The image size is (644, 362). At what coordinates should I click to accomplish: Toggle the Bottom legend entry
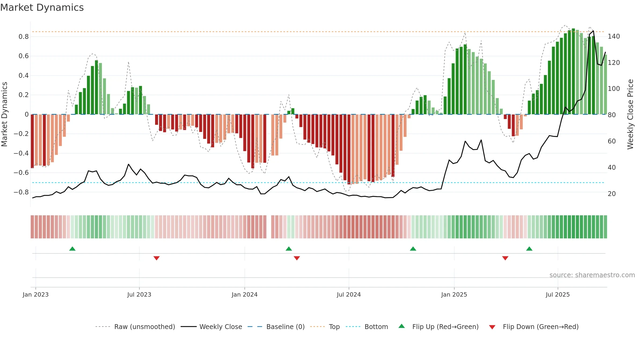click(x=367, y=327)
